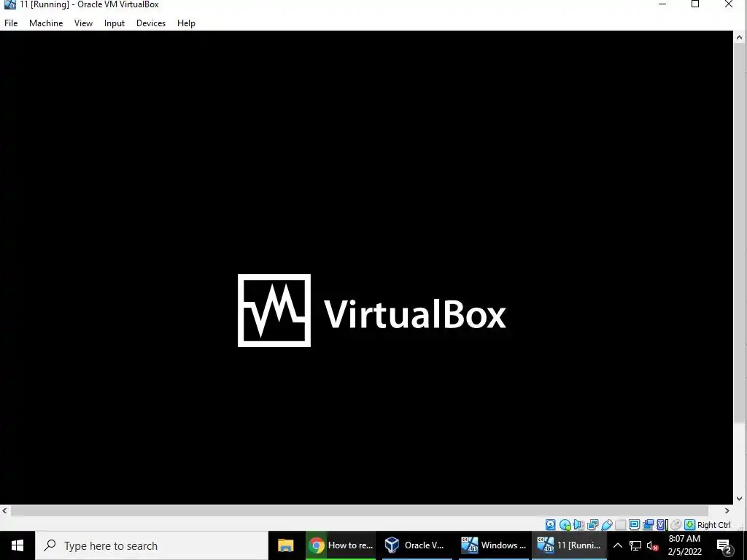Open the Machine menu
Image resolution: width=747 pixels, height=560 pixels.
click(46, 23)
